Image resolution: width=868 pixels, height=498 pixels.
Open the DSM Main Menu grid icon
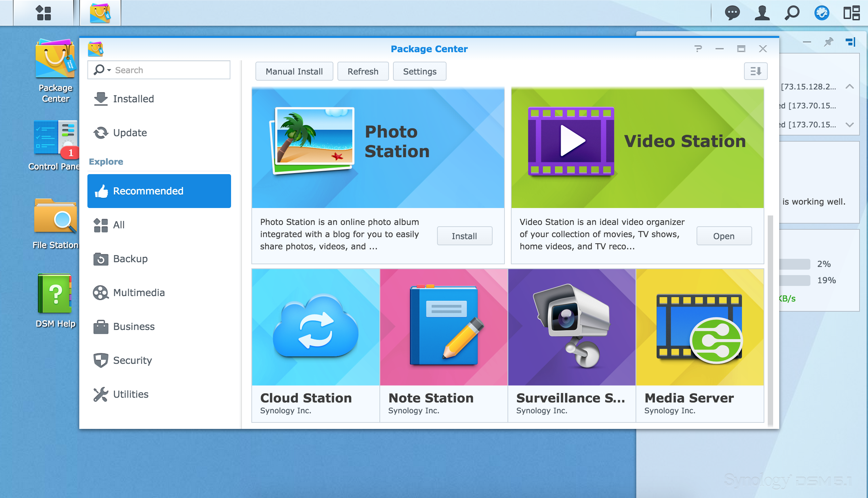tap(43, 13)
